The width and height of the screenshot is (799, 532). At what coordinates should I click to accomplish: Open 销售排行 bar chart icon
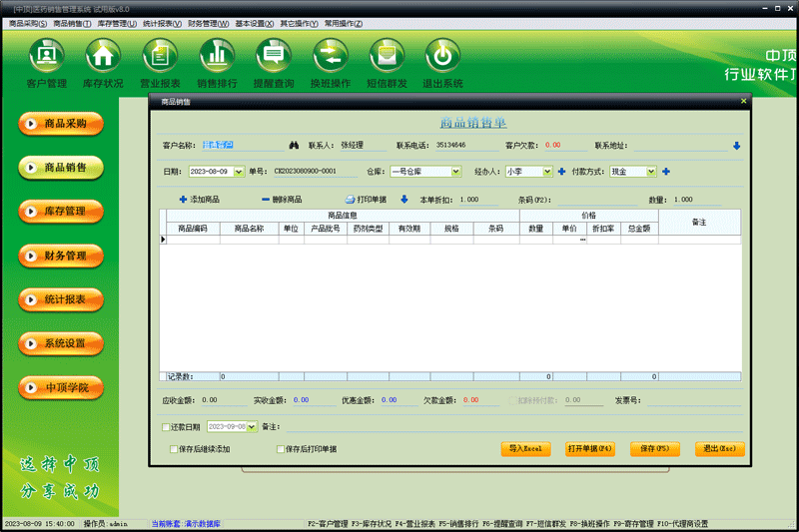click(x=217, y=55)
